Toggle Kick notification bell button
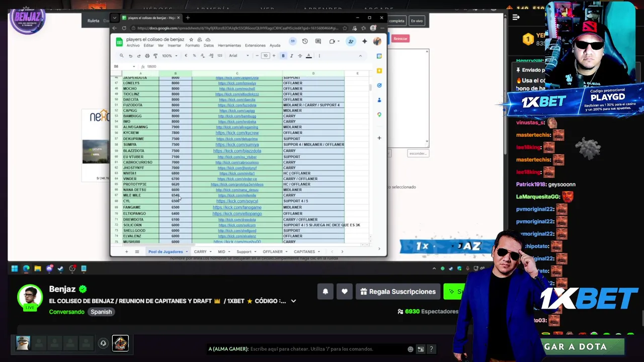This screenshot has height=362, width=644. tap(326, 291)
